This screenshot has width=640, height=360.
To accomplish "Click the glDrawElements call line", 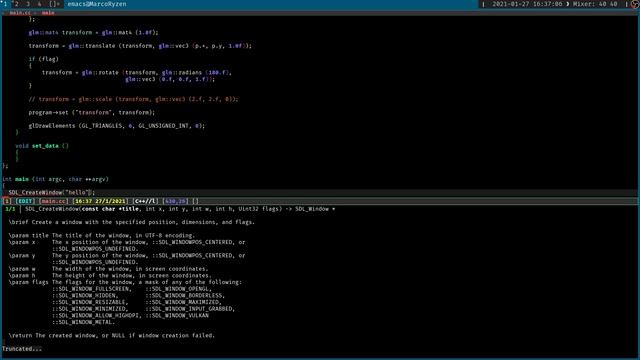I will (x=116, y=126).
